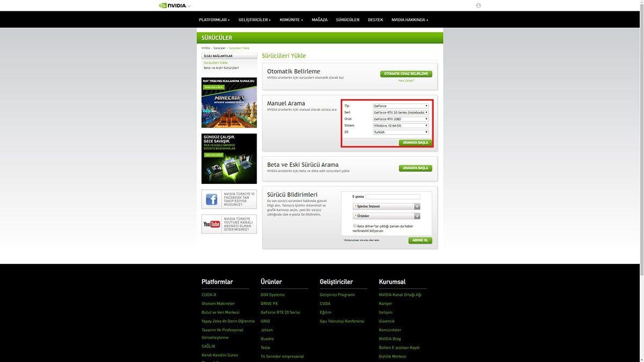Open the Seri dropdown for RTX 20 Series
The width and height of the screenshot is (644, 362).
point(401,112)
